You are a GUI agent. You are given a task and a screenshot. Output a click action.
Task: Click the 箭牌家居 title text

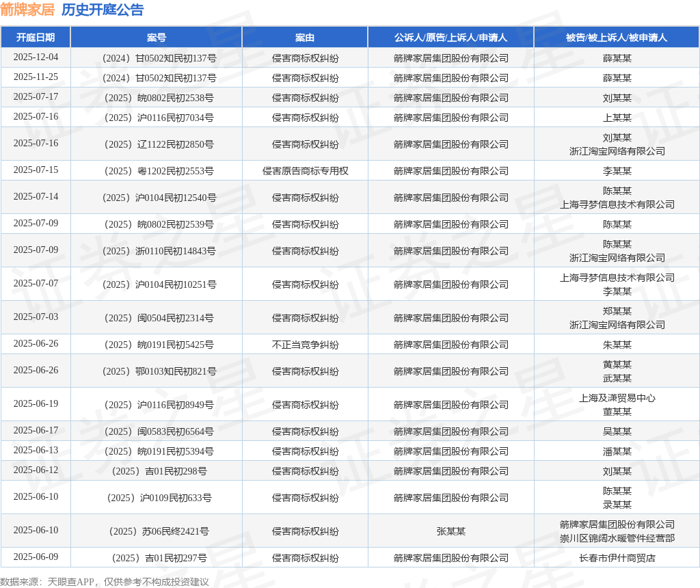click(27, 10)
